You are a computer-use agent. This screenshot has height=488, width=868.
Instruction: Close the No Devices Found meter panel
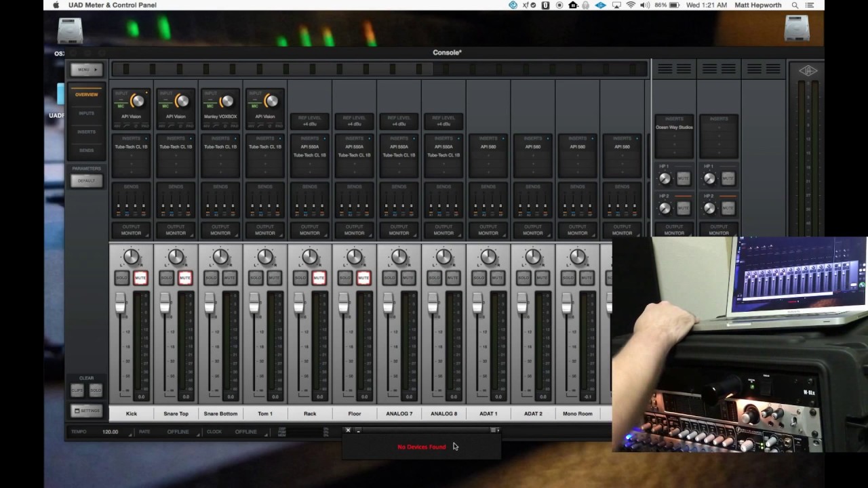348,430
